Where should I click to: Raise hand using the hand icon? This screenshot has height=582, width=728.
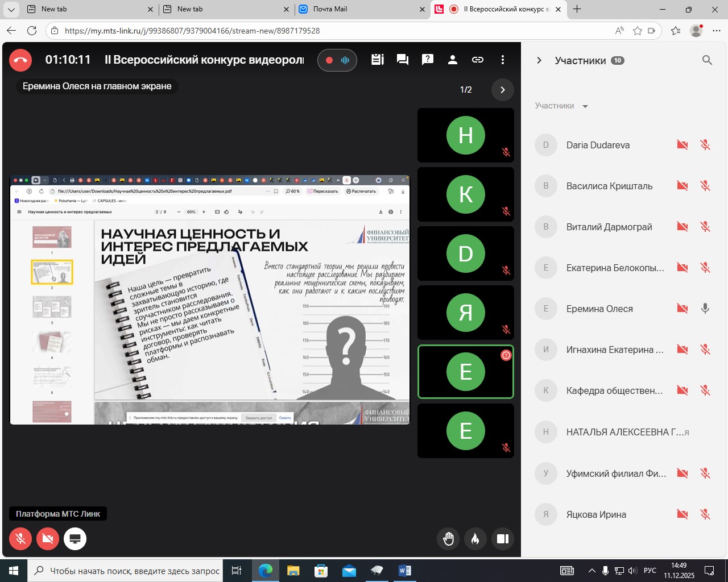point(448,539)
